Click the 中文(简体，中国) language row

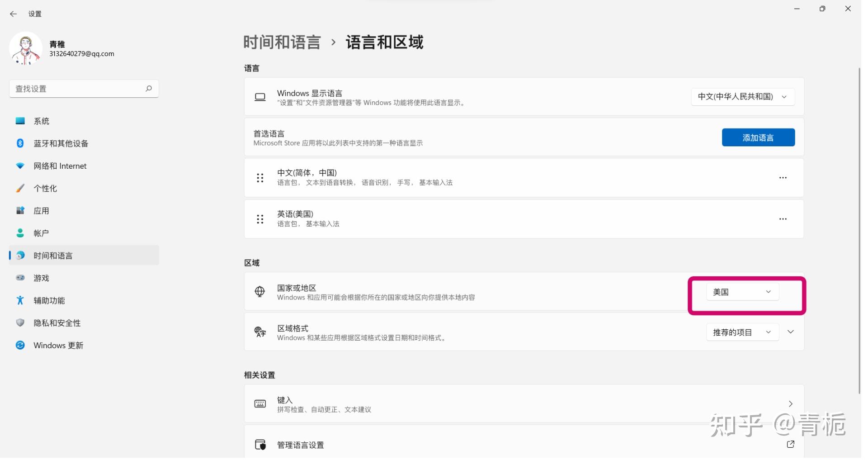point(528,179)
